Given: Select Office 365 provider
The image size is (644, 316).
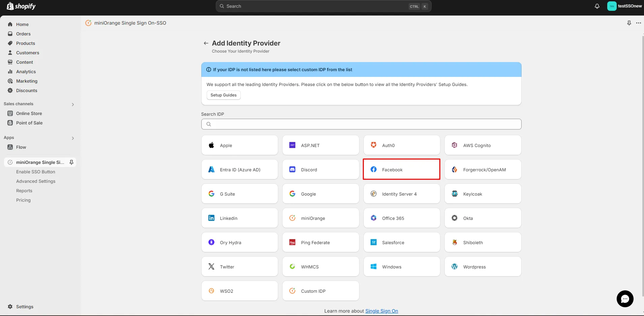Looking at the screenshot, I should (402, 218).
